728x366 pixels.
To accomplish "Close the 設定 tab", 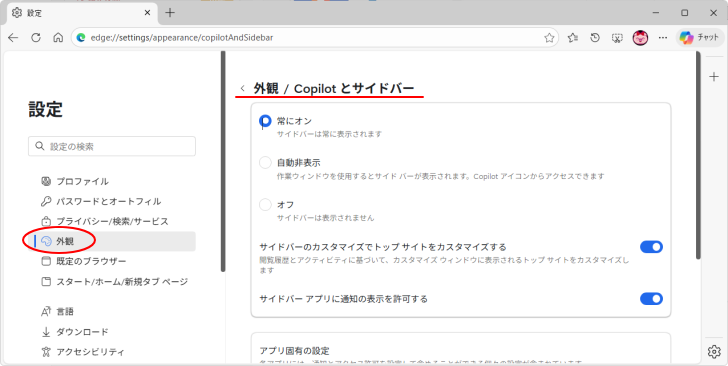I will (147, 13).
